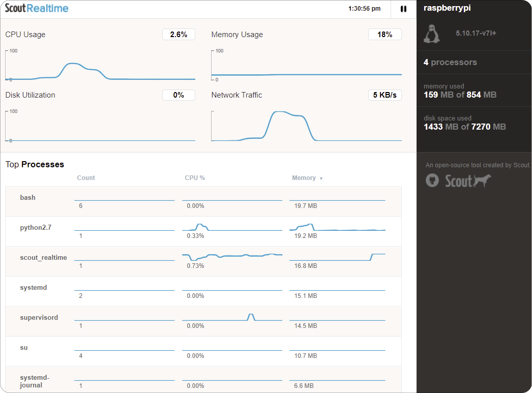Click scout_realtime CPU 0.73% value
The height and width of the screenshot is (393, 532).
coord(195,266)
